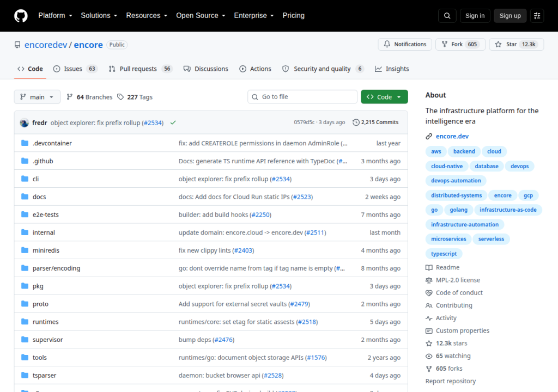Open the pkg folder
Screen dimensions: 558x392
pyautogui.click(x=38, y=286)
